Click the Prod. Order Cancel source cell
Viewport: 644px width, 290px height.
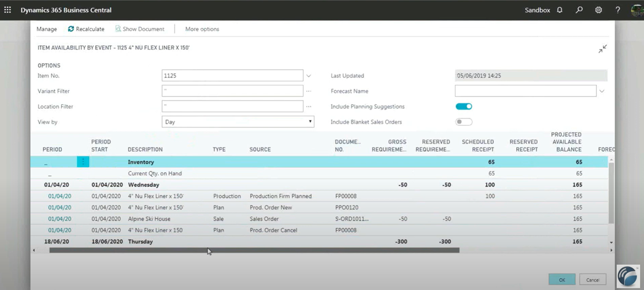pos(273,230)
